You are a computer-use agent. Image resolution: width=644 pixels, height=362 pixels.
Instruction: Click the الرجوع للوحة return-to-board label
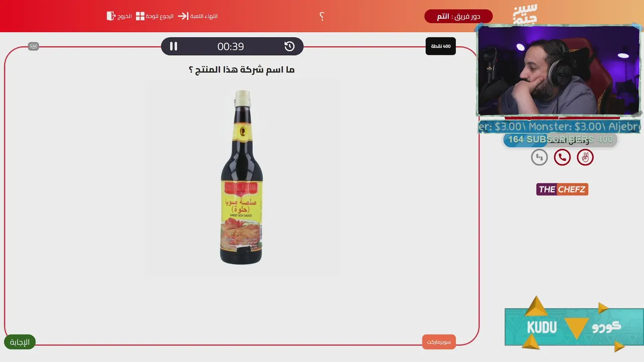coord(160,16)
